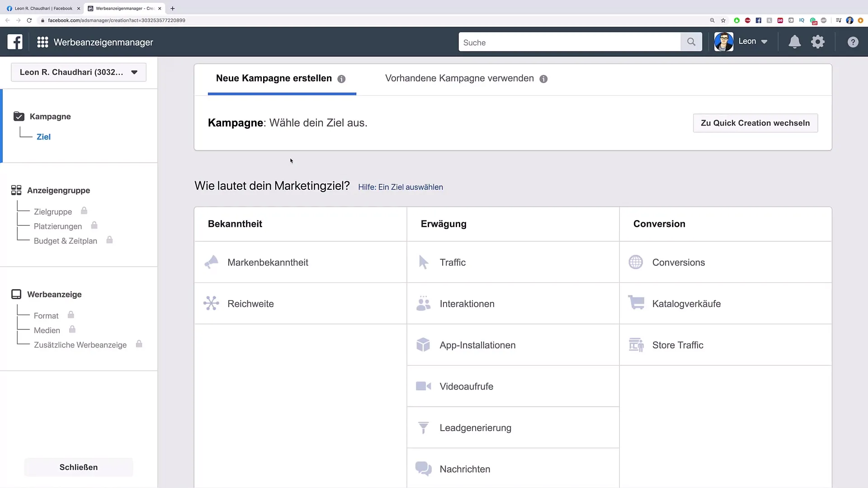Viewport: 868px width, 488px height.
Task: Click the App-Installationen campaign objective icon
Action: [423, 345]
